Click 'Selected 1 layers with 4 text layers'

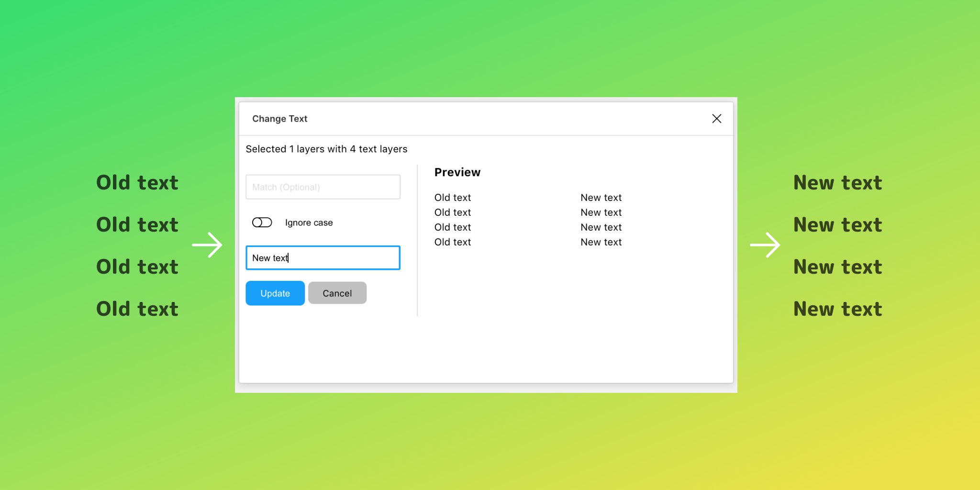[x=326, y=149]
